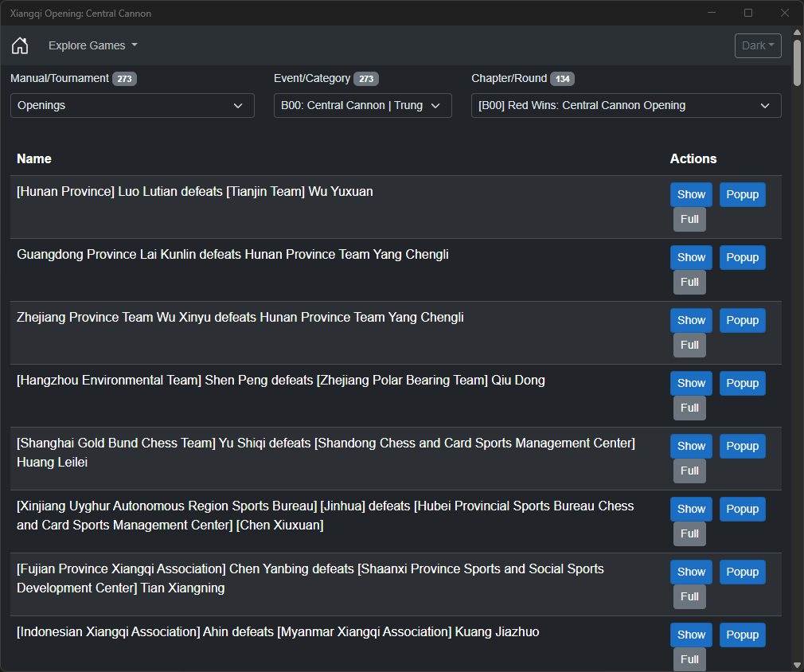Click the vertical scrollbar thumb

797,60
